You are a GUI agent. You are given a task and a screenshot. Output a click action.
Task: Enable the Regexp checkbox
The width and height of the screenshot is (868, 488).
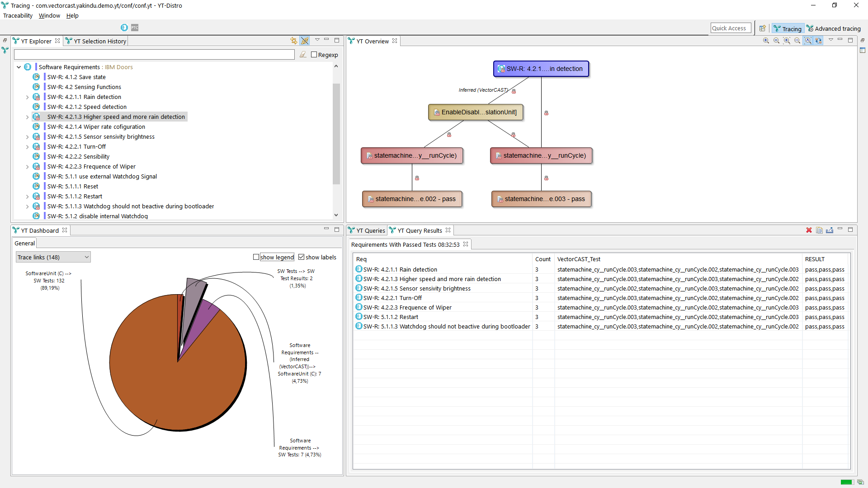[x=314, y=55]
